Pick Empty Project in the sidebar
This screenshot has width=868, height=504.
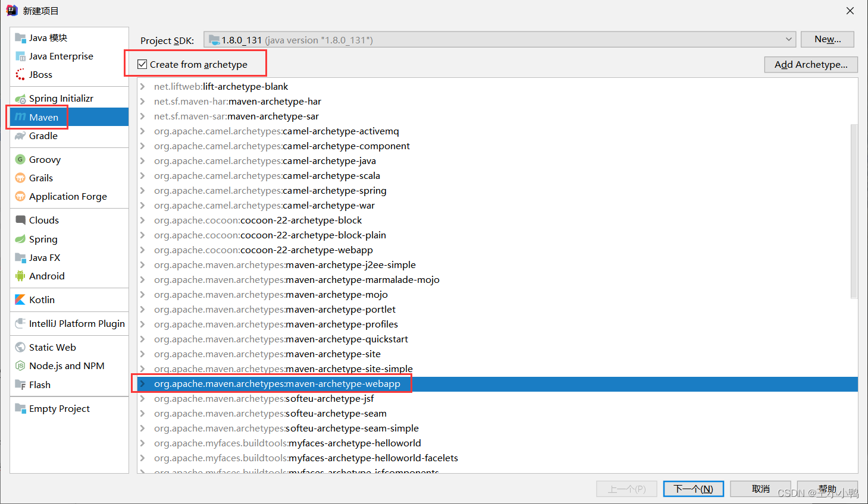pos(69,408)
